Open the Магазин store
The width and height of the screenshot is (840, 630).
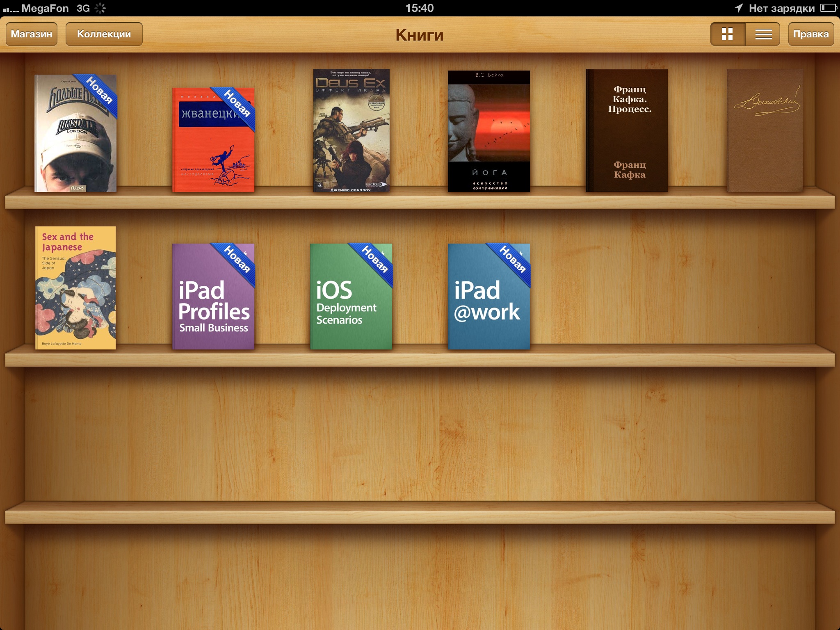click(x=32, y=34)
